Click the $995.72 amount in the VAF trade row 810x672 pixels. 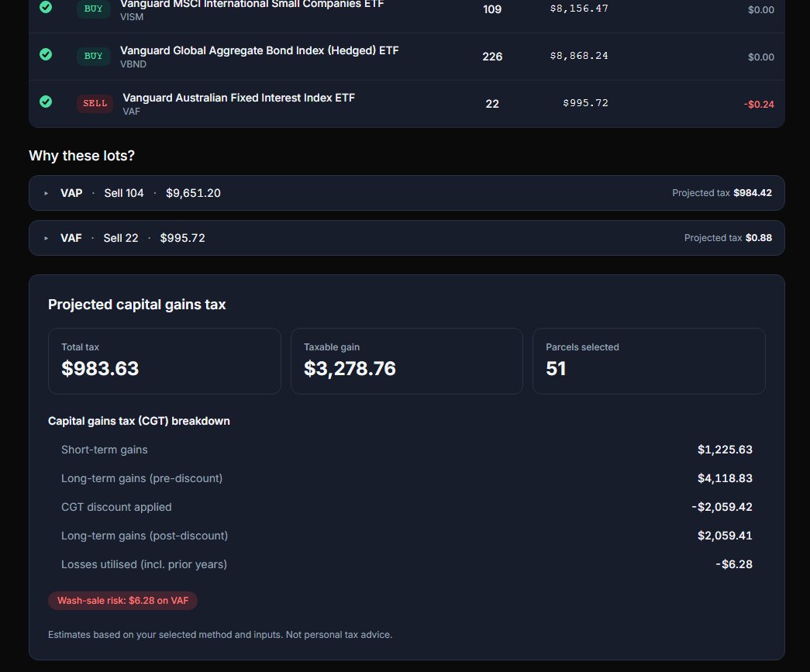point(585,103)
